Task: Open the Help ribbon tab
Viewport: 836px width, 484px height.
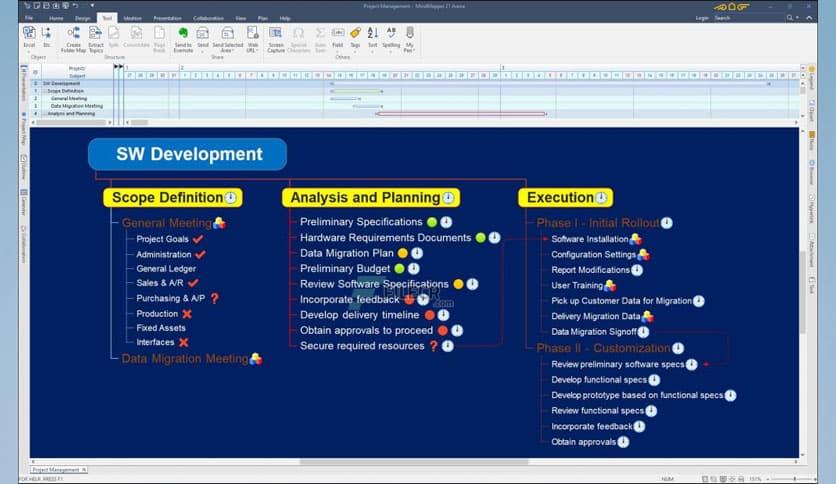Action: pyautogui.click(x=285, y=18)
